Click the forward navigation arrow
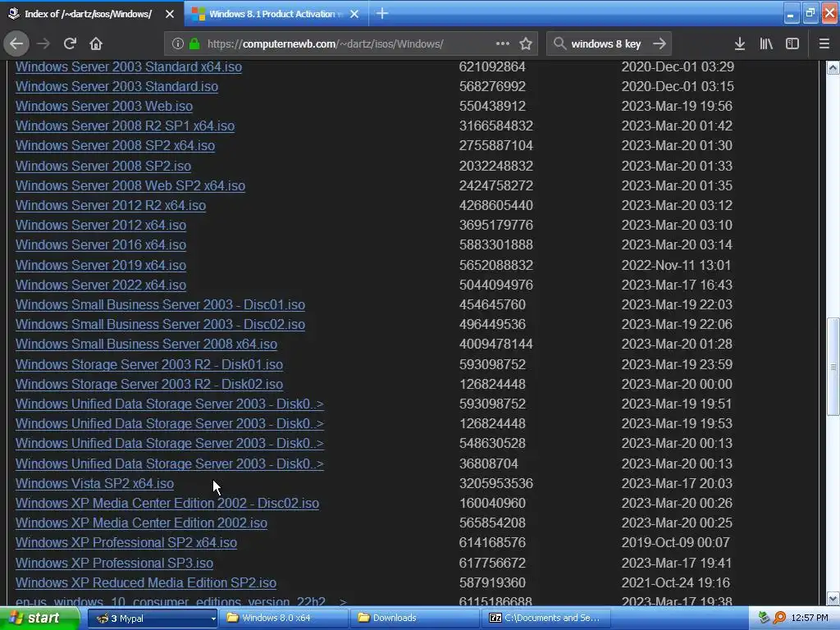 (43, 43)
